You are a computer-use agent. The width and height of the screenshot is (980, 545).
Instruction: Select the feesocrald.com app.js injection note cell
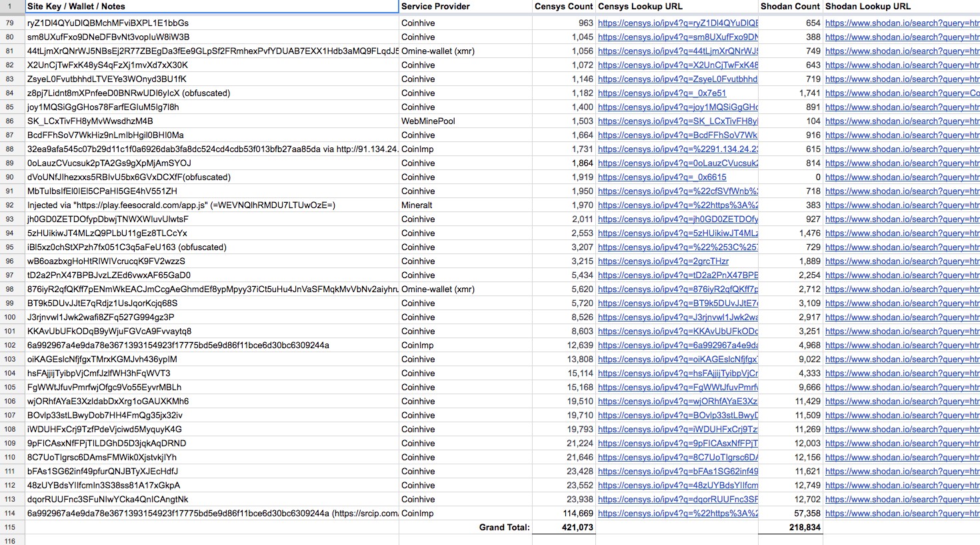[212, 205]
